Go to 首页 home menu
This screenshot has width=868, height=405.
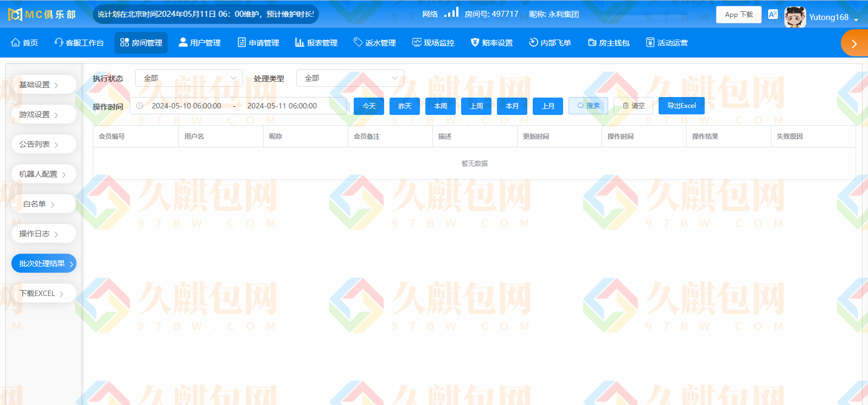click(x=24, y=43)
